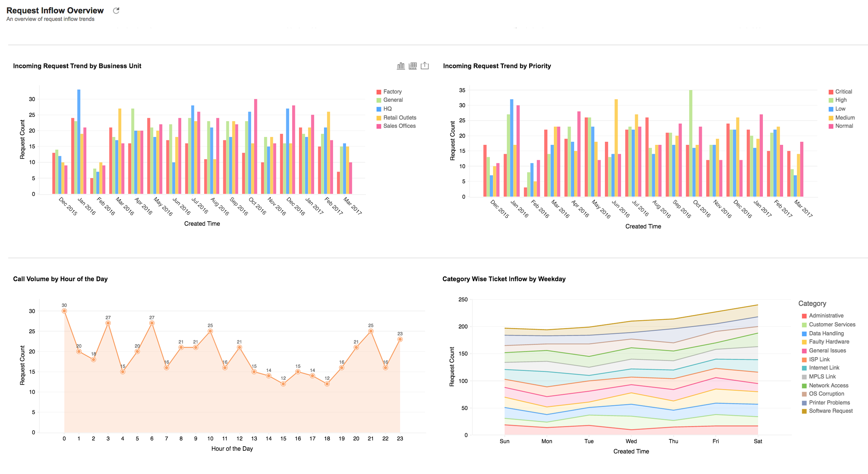The image size is (868, 474).
Task: Toggle Medium priority legend item
Action: pos(845,118)
